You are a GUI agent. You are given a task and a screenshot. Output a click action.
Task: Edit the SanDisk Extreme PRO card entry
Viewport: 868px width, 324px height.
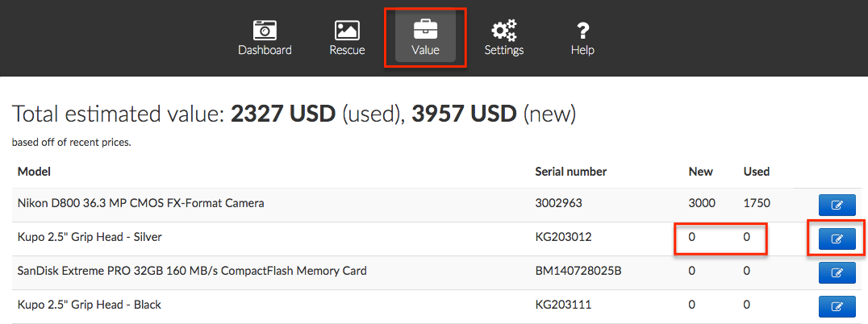[837, 272]
